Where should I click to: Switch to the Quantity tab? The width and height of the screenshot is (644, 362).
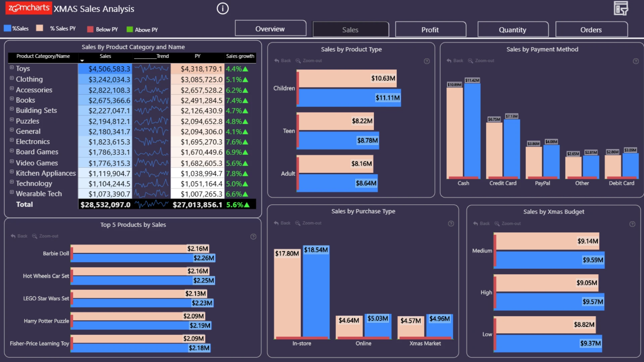[x=513, y=29]
